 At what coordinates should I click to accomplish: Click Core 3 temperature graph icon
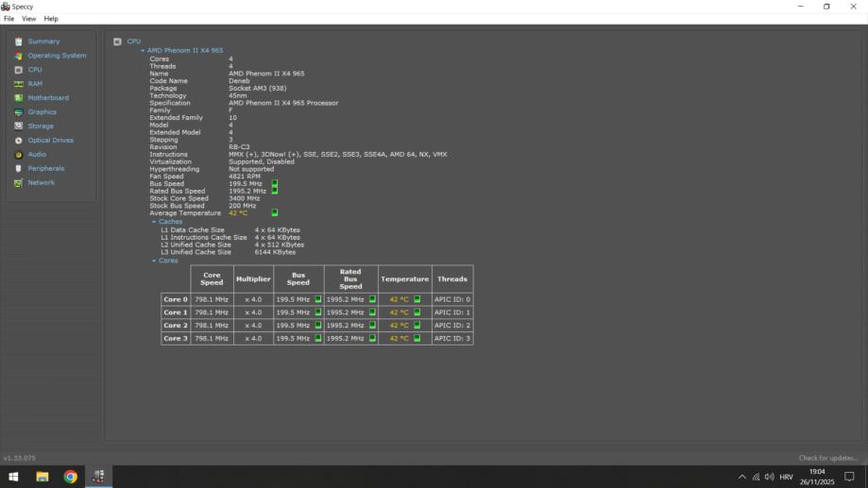click(417, 338)
